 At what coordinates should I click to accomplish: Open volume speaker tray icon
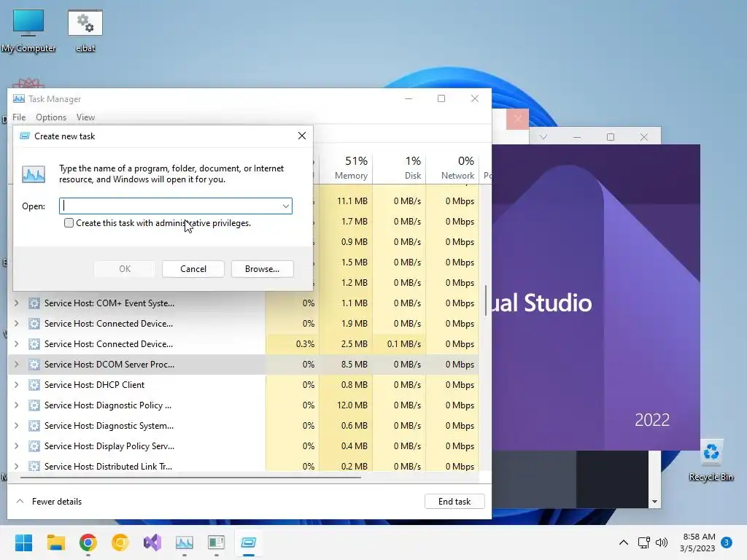pos(661,542)
